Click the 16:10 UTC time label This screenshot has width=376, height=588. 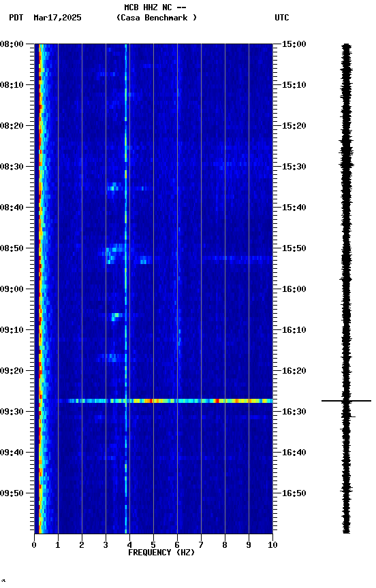click(294, 330)
